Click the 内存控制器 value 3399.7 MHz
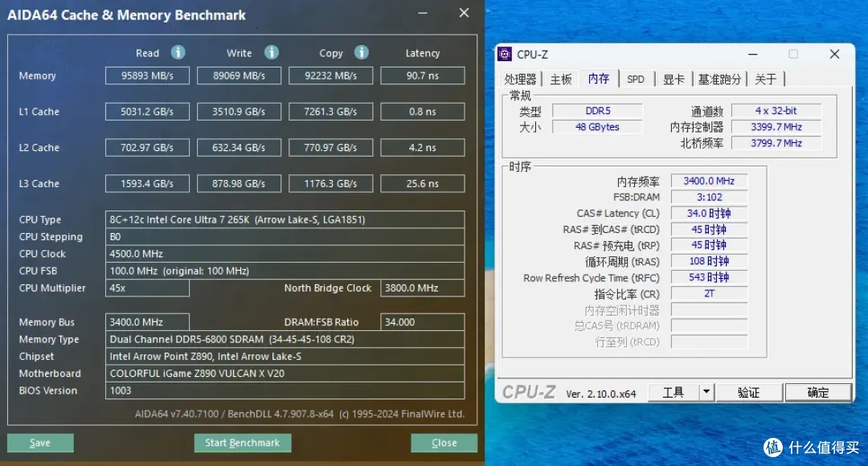This screenshot has height=466, width=868. (x=776, y=127)
